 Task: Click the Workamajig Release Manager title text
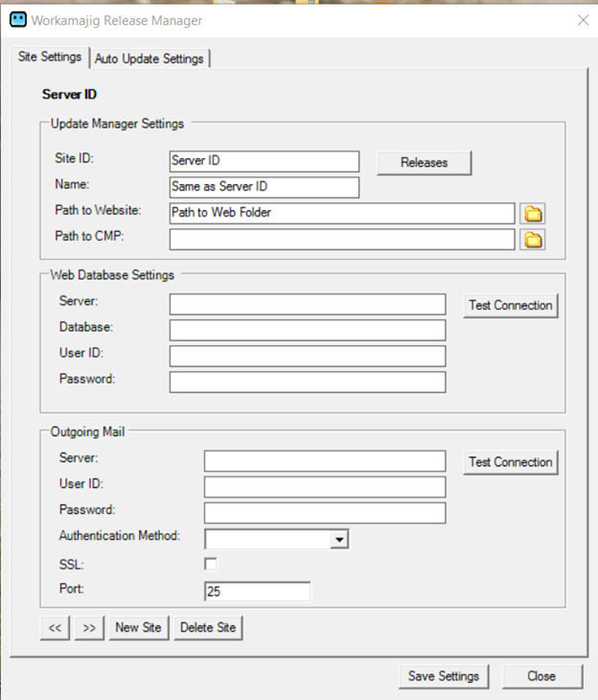coord(117,20)
